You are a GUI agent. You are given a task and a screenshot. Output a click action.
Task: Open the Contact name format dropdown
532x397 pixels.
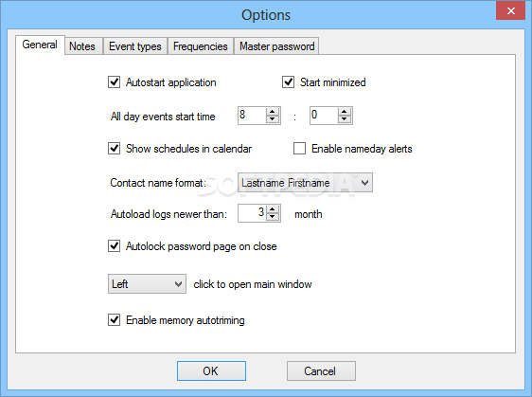(305, 183)
